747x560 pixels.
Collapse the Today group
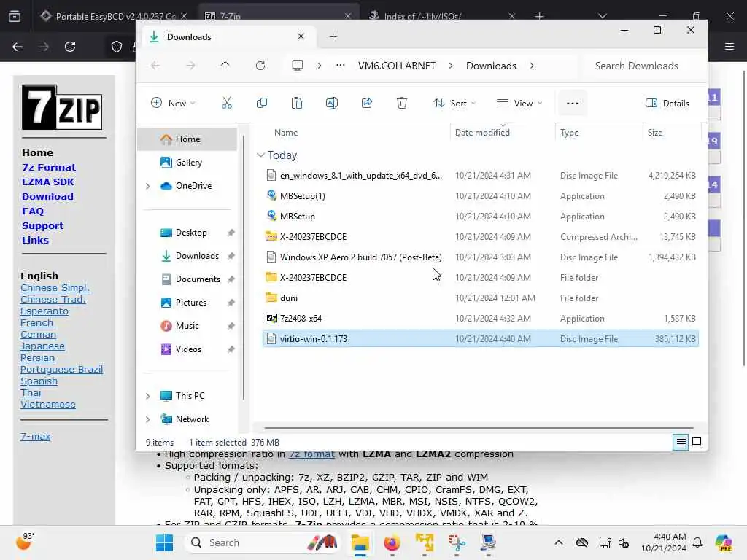[260, 155]
